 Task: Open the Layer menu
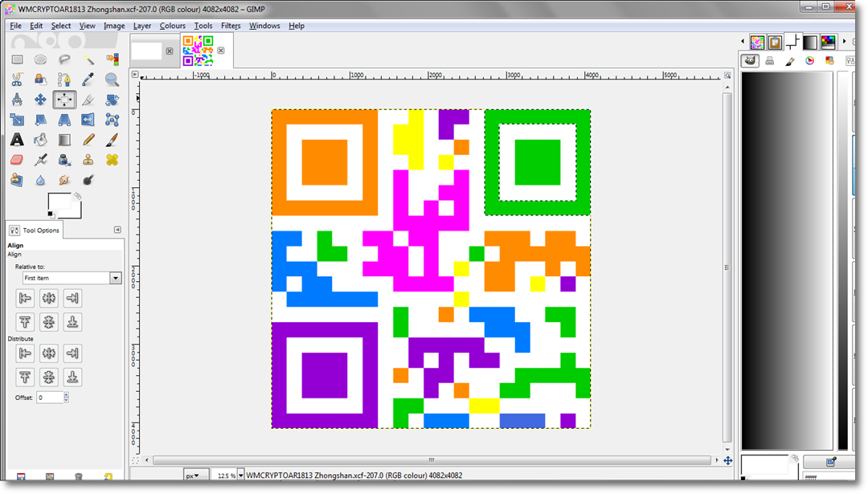pyautogui.click(x=142, y=26)
